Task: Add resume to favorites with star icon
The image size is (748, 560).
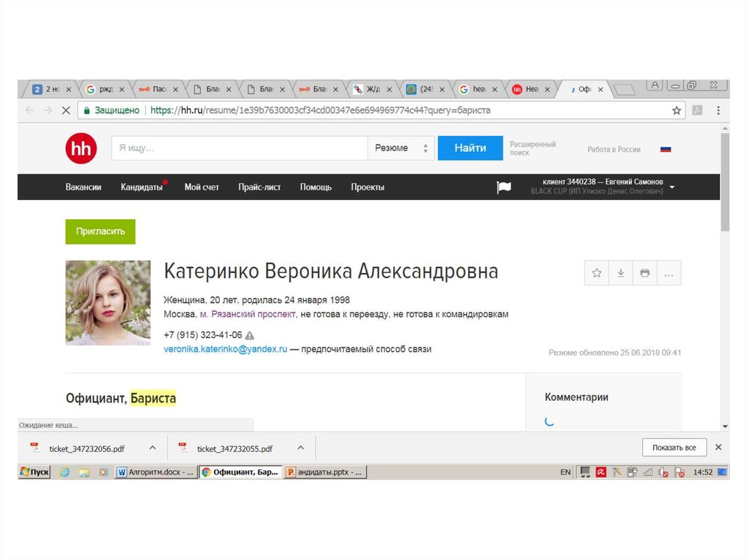Action: coord(597,273)
